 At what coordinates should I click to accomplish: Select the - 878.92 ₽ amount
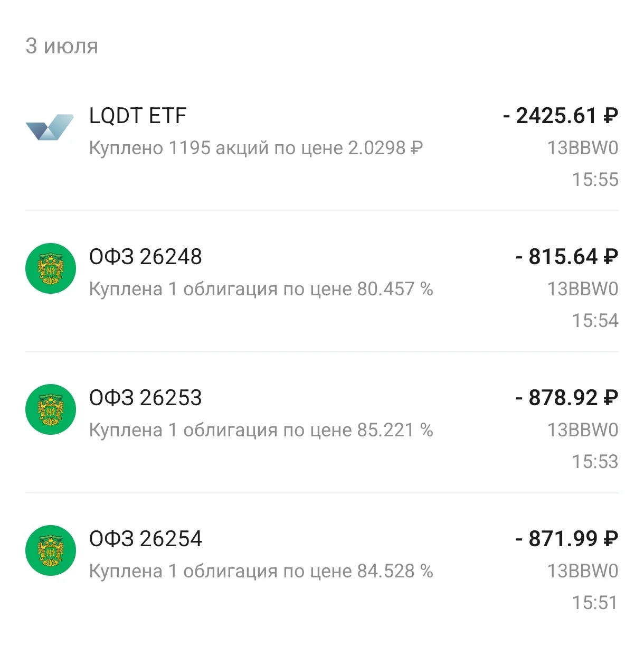[x=567, y=398]
